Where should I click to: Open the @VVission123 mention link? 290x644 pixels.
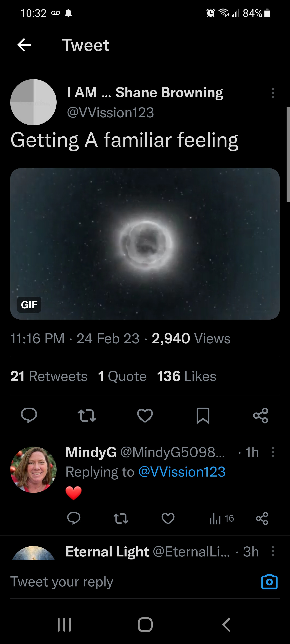[x=182, y=472]
